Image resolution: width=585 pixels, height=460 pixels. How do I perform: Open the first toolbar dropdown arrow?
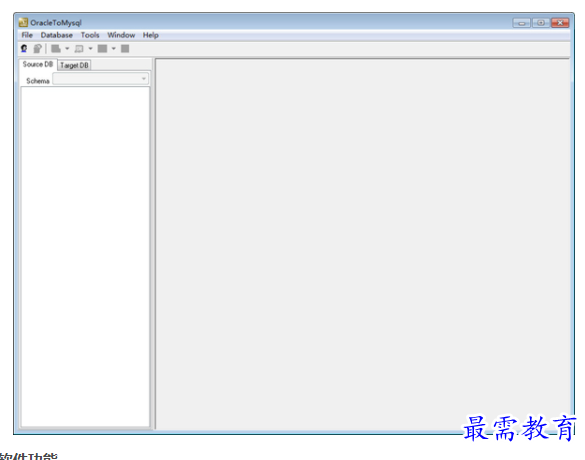[67, 48]
